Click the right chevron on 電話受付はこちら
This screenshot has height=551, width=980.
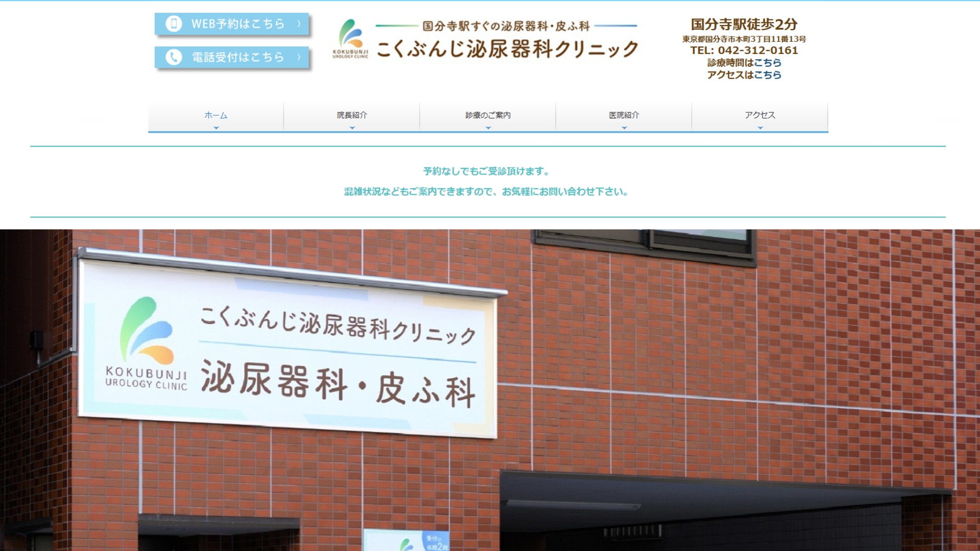[299, 57]
